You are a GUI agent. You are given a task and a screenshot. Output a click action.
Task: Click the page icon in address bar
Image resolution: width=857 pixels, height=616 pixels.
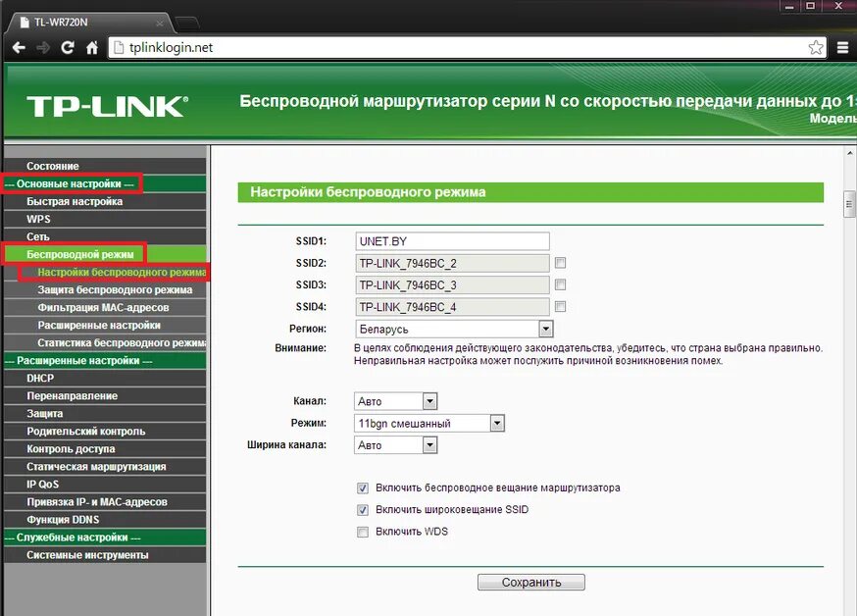pos(118,47)
